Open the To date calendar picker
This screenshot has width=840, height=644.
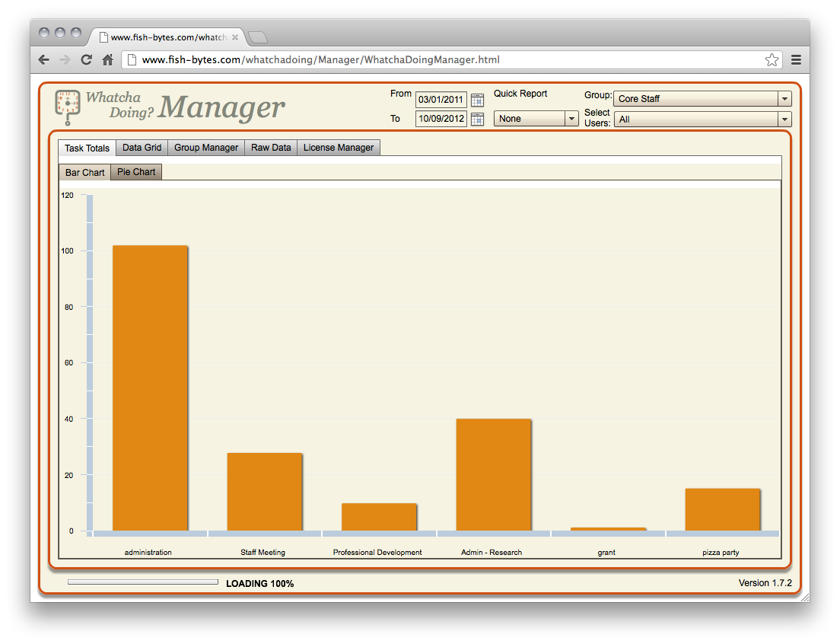[477, 119]
